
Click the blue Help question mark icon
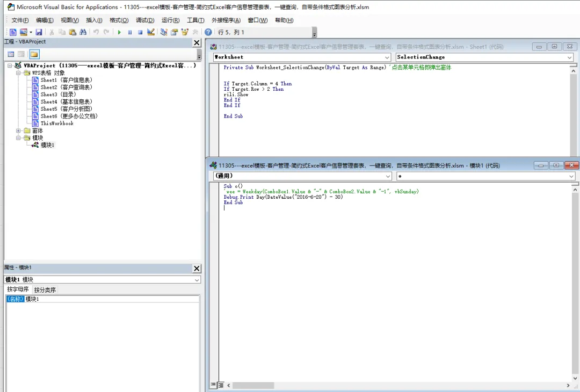pos(208,32)
